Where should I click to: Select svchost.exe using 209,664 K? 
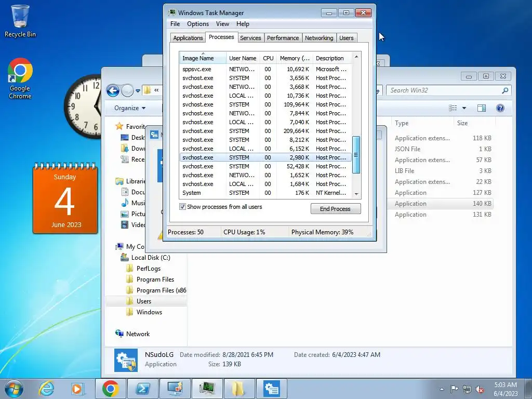[265, 131]
